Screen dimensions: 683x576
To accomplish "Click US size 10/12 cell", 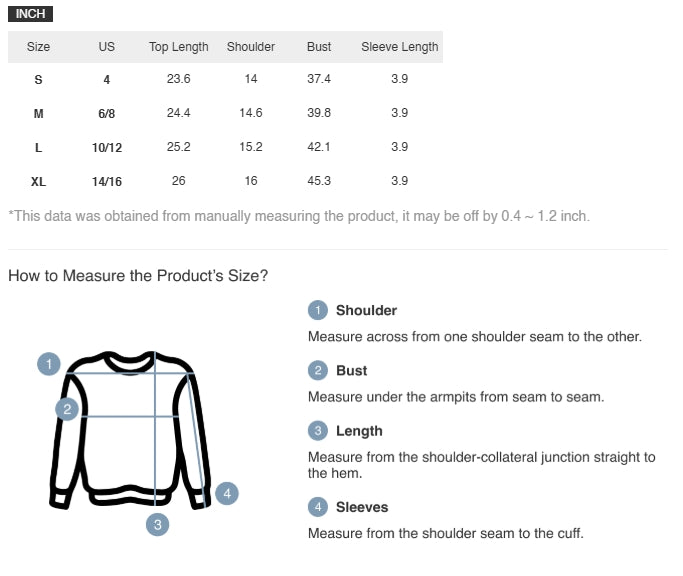I will coord(107,148).
